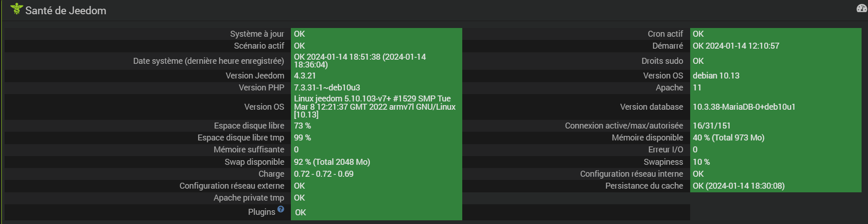Select the Plugins OK status cell
868x224 pixels.
376,212
